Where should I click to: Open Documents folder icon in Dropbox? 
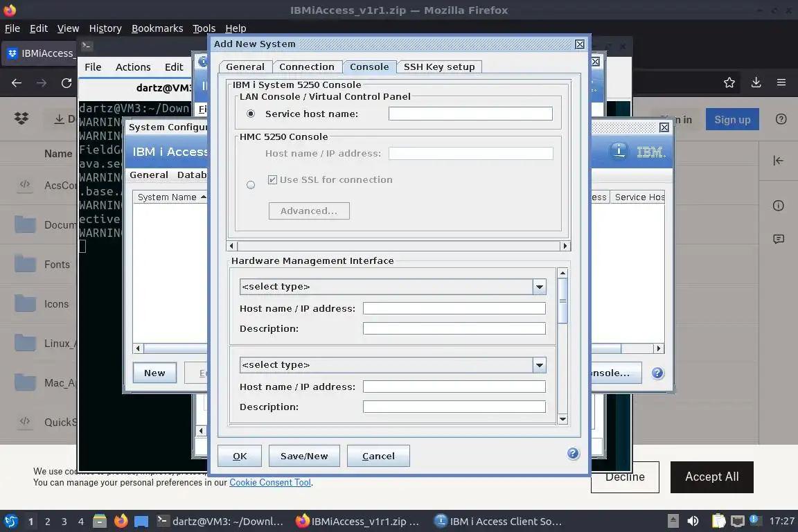[25, 224]
